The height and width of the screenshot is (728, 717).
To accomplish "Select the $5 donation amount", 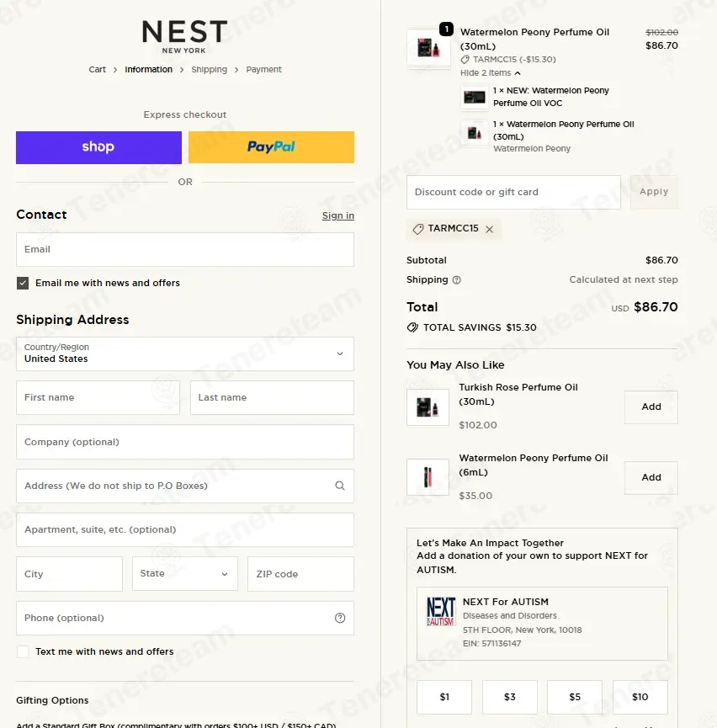I will click(x=575, y=697).
